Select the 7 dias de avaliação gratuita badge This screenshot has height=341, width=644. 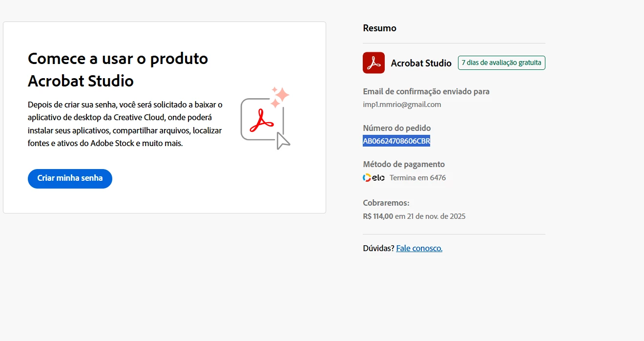click(501, 63)
